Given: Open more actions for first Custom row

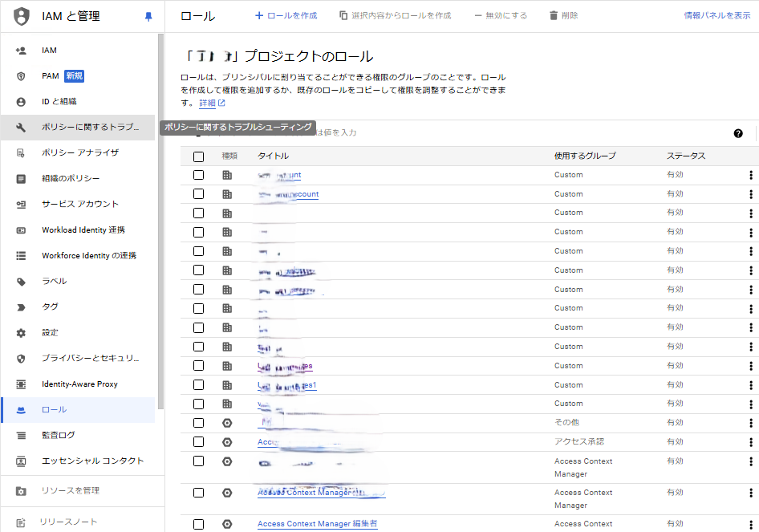Looking at the screenshot, I should 751,175.
